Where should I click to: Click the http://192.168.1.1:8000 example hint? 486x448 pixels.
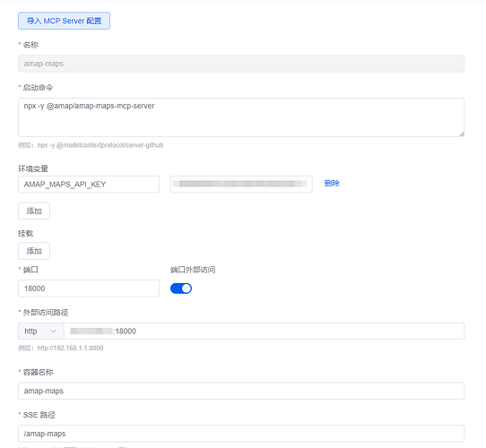(x=61, y=348)
